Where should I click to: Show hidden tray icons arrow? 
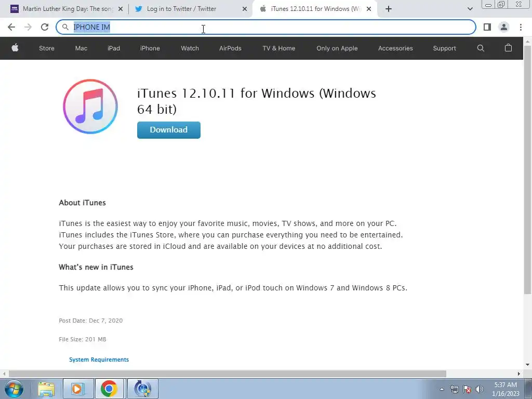[x=442, y=389]
